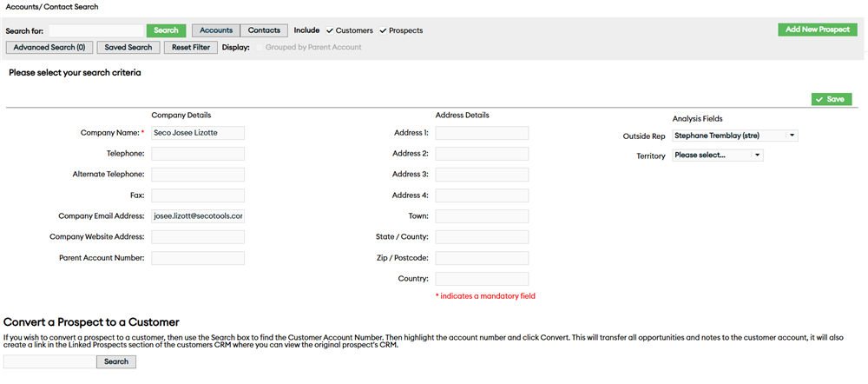The height and width of the screenshot is (384, 868).
Task: Click Add New Prospect button
Action: [x=817, y=30]
